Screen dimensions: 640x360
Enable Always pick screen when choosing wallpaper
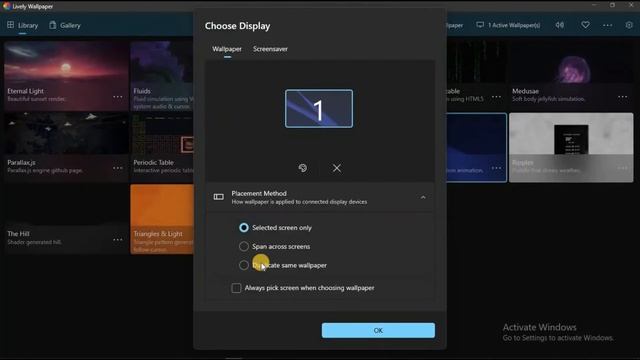click(x=303, y=288)
